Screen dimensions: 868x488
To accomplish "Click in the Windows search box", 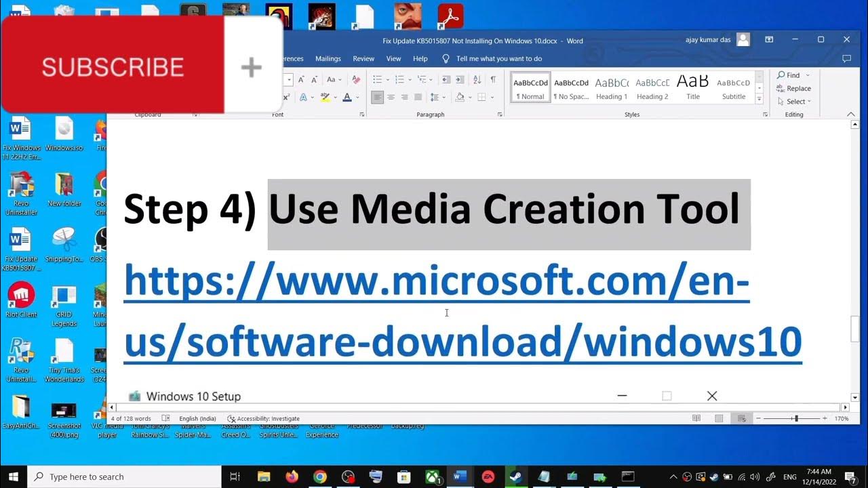I will click(125, 476).
